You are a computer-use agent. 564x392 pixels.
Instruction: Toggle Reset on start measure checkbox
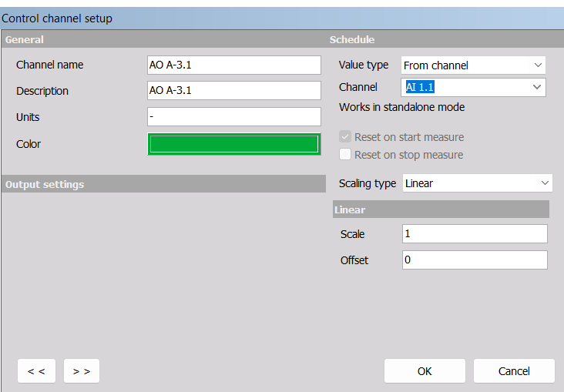point(345,136)
